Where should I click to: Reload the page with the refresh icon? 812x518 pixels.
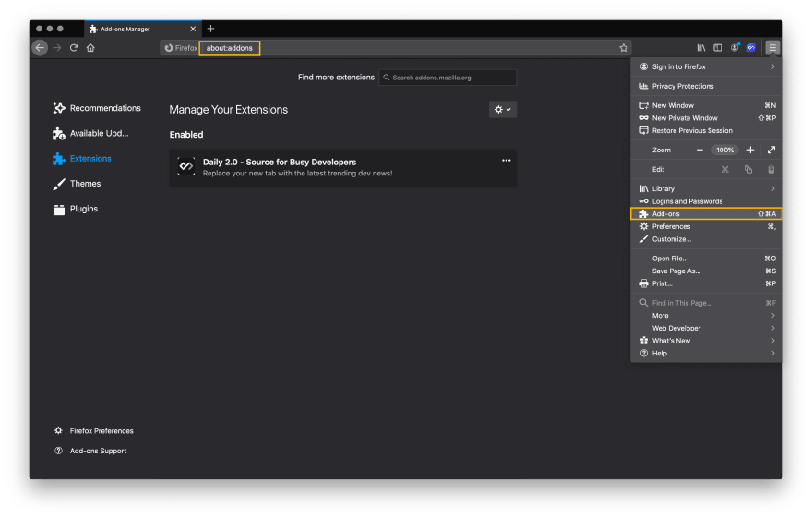tap(74, 48)
